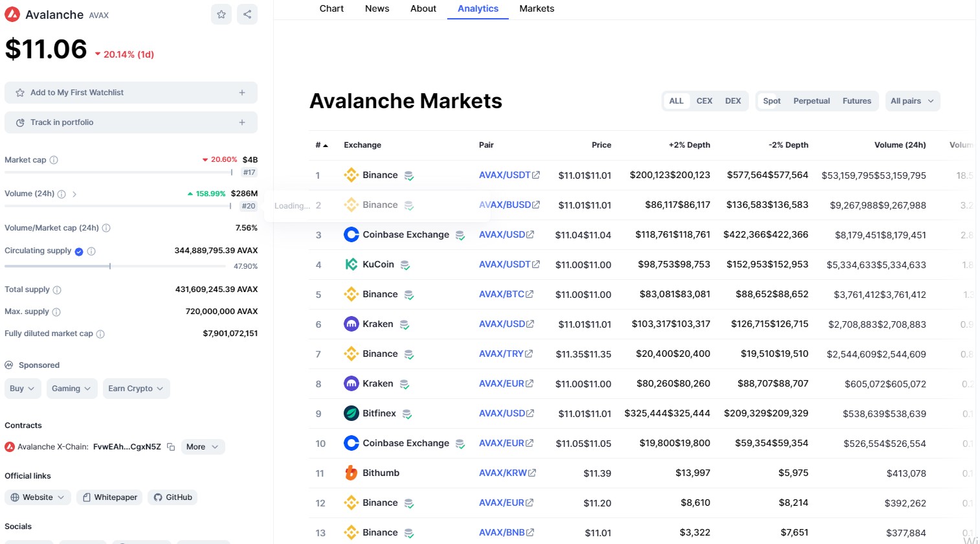Expand the Gaming dropdown
This screenshot has width=980, height=544.
coord(72,389)
